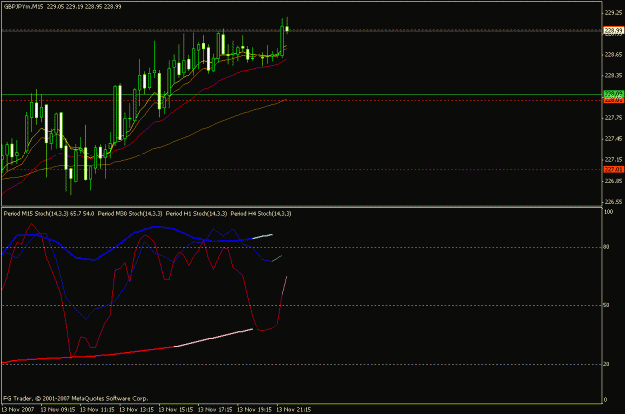Click the Period M15 Stoch(14,3,3) indicator label
625x414 pixels.
point(36,214)
